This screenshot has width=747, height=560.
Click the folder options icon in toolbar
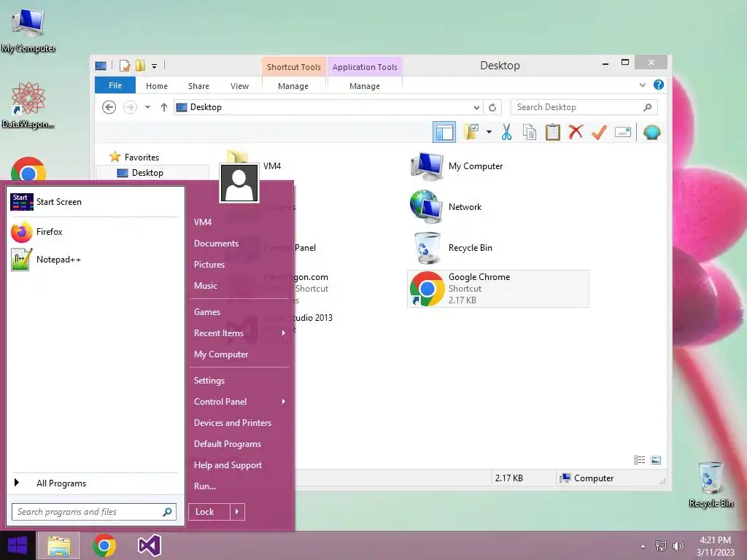(x=472, y=132)
